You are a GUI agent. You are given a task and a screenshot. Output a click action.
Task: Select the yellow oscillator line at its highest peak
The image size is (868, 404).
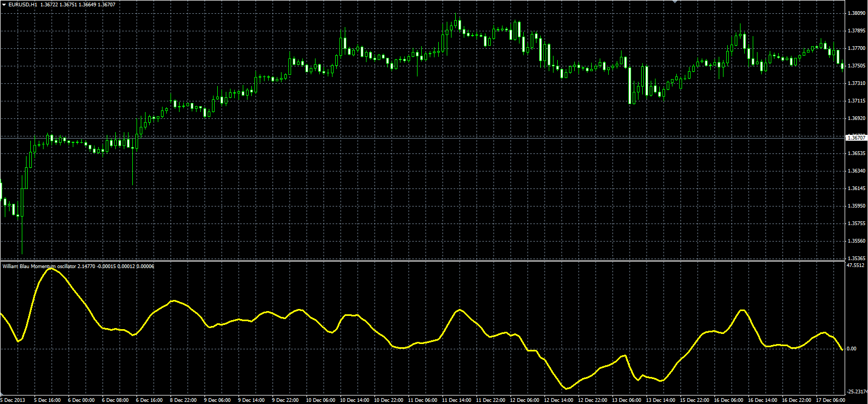pos(51,269)
